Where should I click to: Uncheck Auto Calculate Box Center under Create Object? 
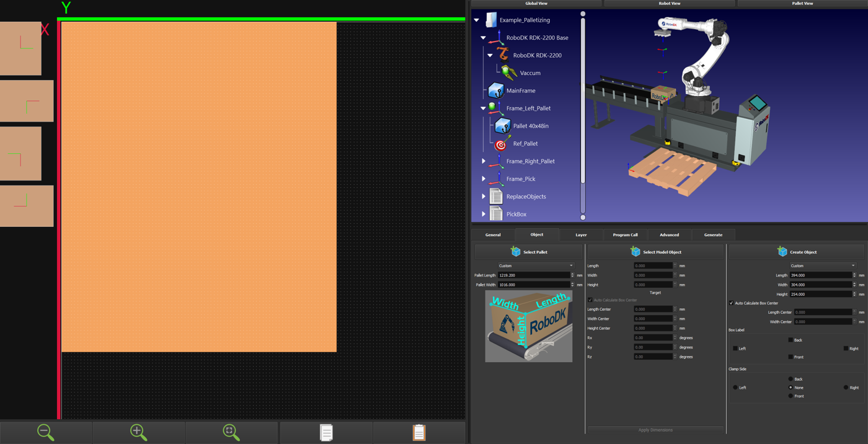point(732,303)
